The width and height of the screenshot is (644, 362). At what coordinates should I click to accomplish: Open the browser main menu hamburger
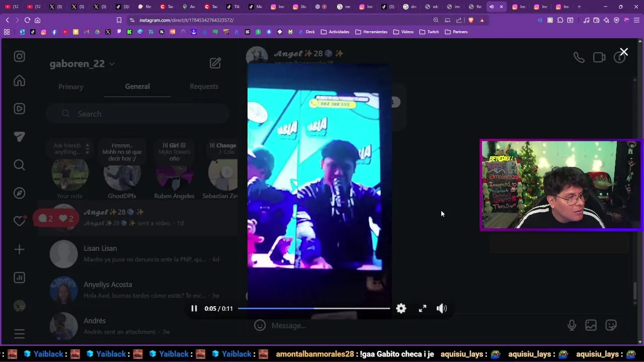[x=636, y=20]
